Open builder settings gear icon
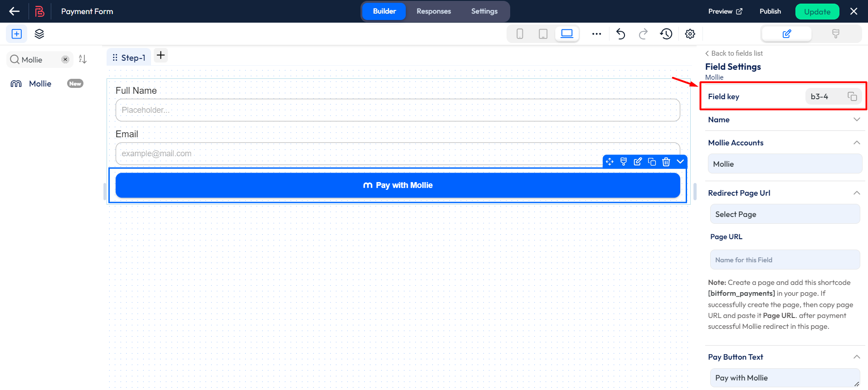Screen dimensions: 868x390 point(690,34)
